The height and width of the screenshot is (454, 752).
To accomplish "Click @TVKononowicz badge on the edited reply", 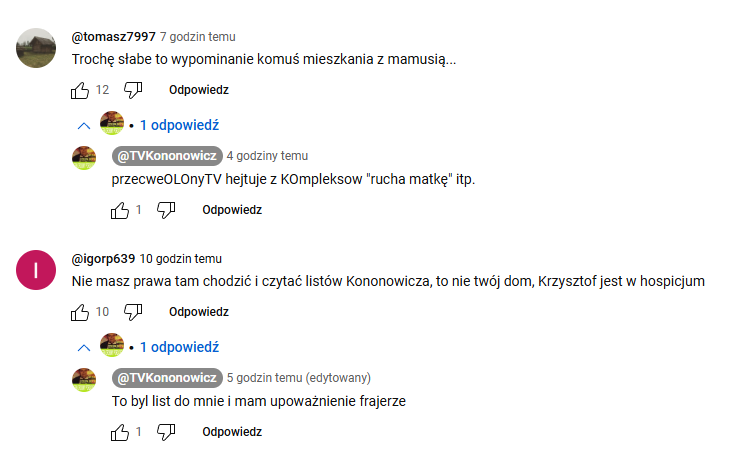I will 167,378.
